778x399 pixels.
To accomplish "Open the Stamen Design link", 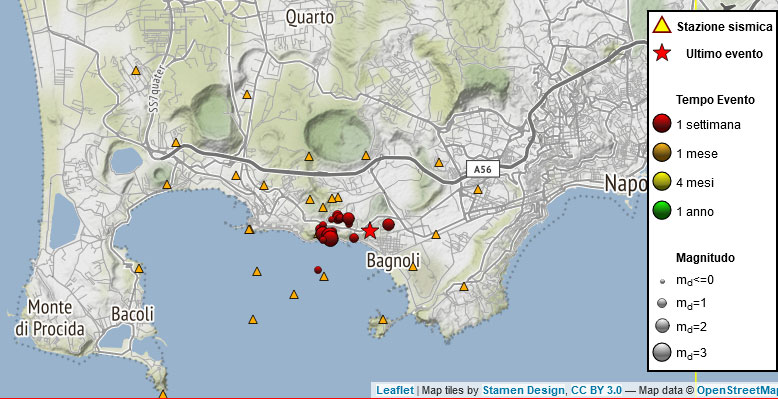I will coord(523,391).
